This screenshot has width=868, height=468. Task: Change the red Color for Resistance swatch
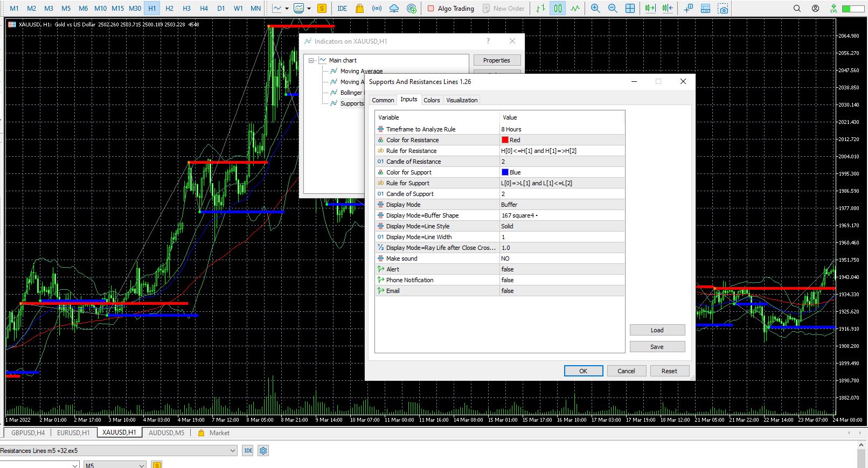(x=505, y=140)
